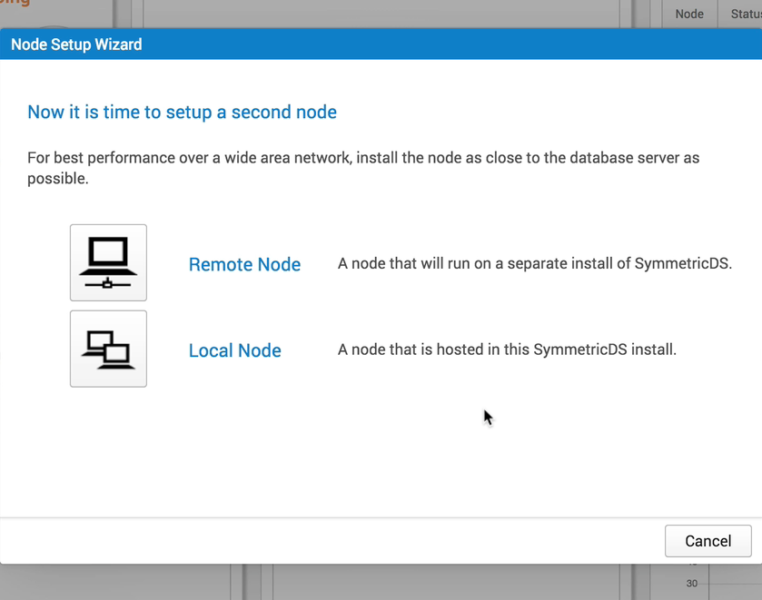Click the Local Node two-computers icon
This screenshot has height=600, width=762.
[x=108, y=349]
